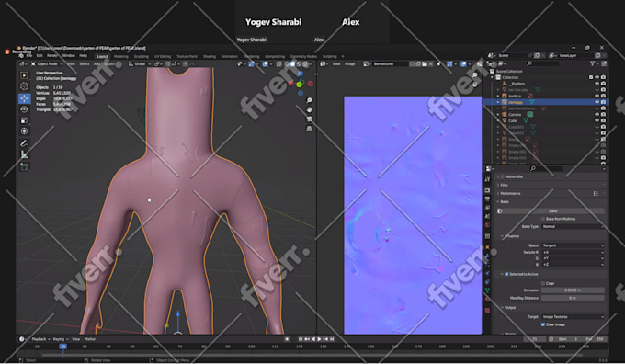Jump to the timeline start frame
Image resolution: width=625 pixels, height=364 pixels.
[x=301, y=339]
